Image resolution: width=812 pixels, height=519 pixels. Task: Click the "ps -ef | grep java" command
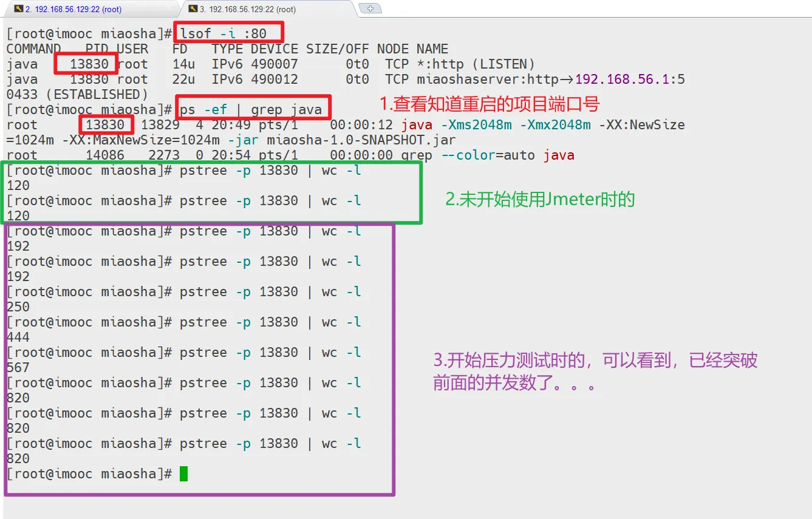pyautogui.click(x=251, y=110)
